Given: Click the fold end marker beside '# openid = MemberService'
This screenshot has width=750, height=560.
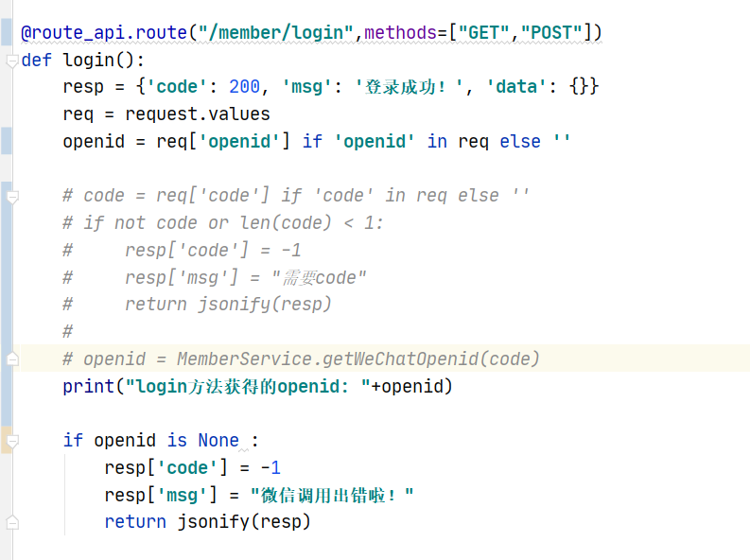Looking at the screenshot, I should [12, 359].
